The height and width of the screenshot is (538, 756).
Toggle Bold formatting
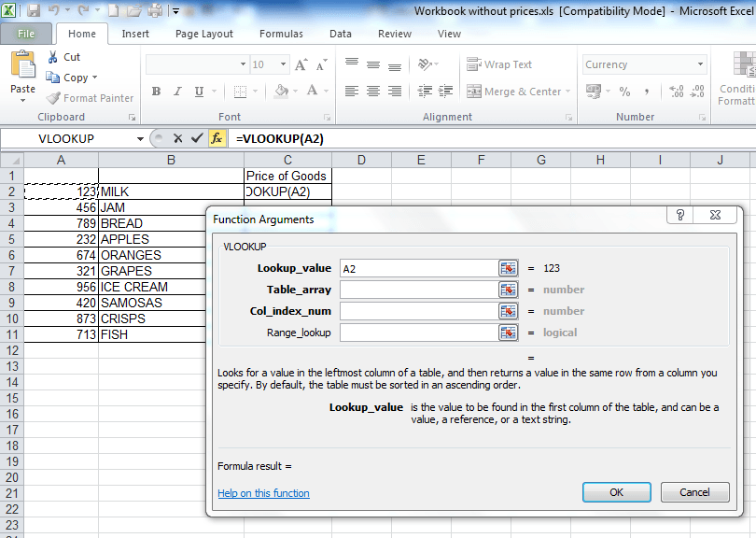click(x=156, y=92)
